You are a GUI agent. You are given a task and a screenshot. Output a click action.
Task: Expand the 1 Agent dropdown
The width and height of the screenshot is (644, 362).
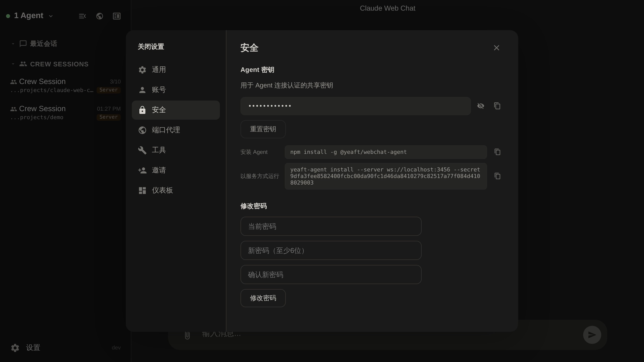click(x=33, y=16)
